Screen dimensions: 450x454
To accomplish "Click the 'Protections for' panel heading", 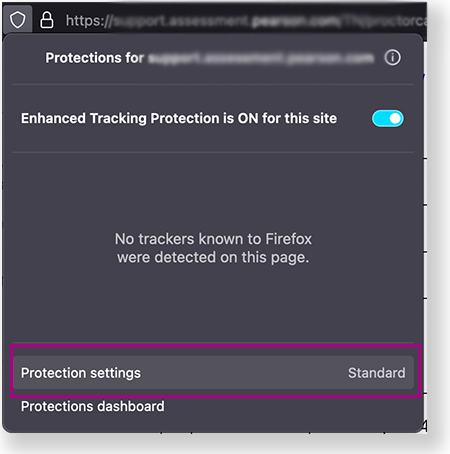I will coord(95,58).
